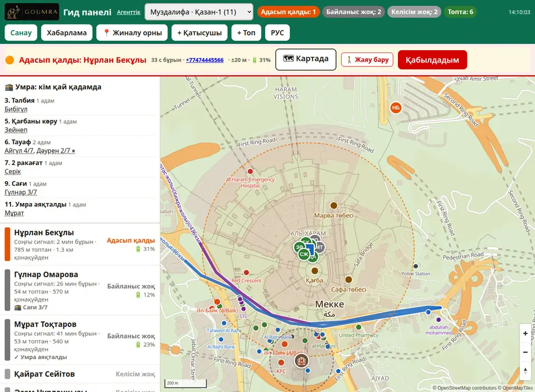Image resolution: width=535 pixels, height=392 pixels.
Task: Click the KFC red map point
Action: (281, 362)
